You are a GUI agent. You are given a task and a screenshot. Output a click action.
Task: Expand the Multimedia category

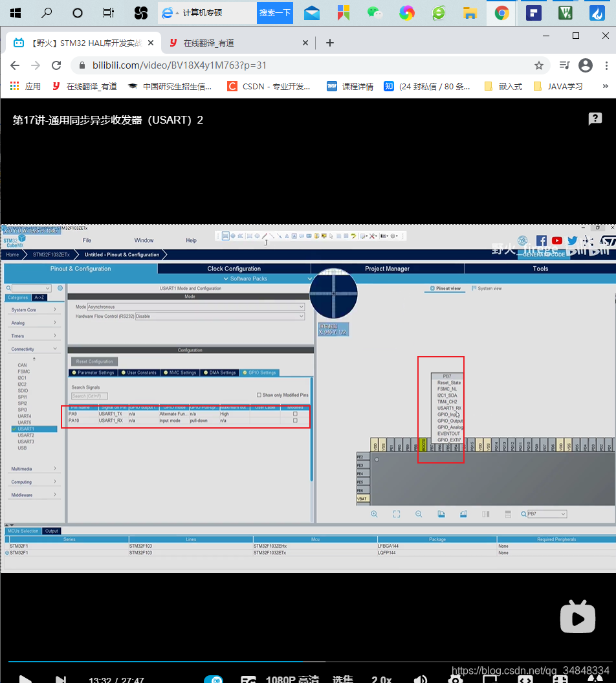click(x=34, y=469)
